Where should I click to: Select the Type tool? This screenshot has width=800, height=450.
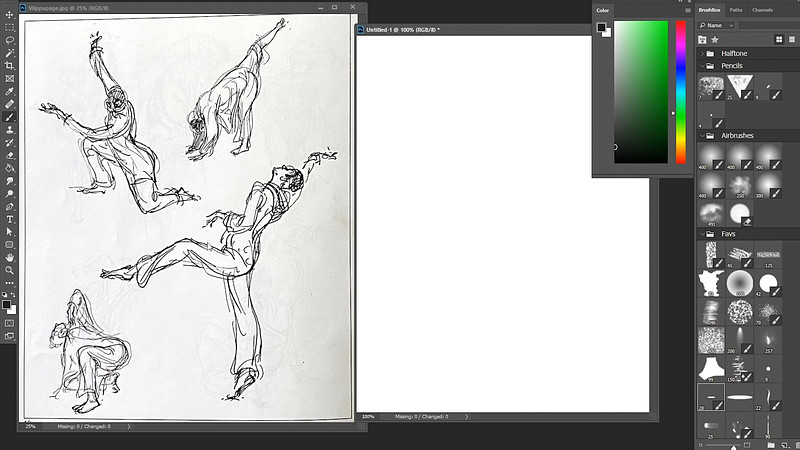[x=9, y=219]
